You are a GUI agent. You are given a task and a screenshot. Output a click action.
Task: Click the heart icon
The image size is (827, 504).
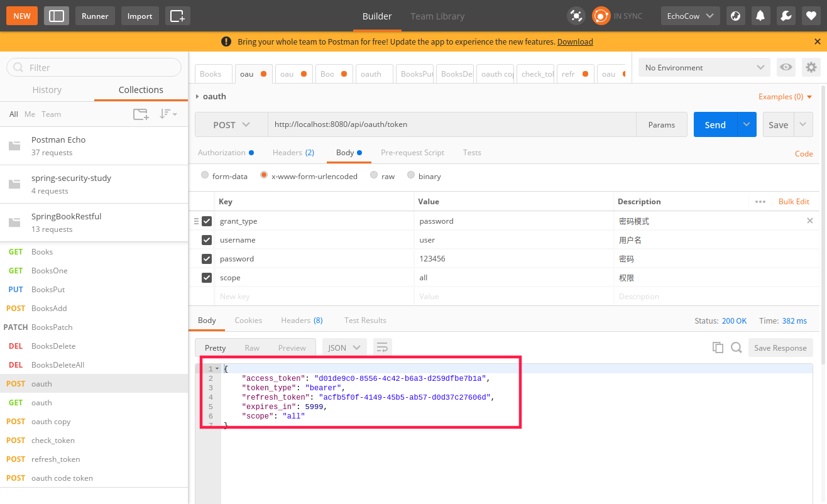click(x=811, y=16)
